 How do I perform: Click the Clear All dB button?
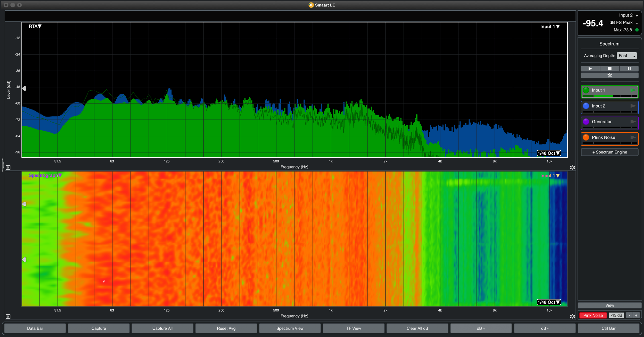click(x=417, y=328)
